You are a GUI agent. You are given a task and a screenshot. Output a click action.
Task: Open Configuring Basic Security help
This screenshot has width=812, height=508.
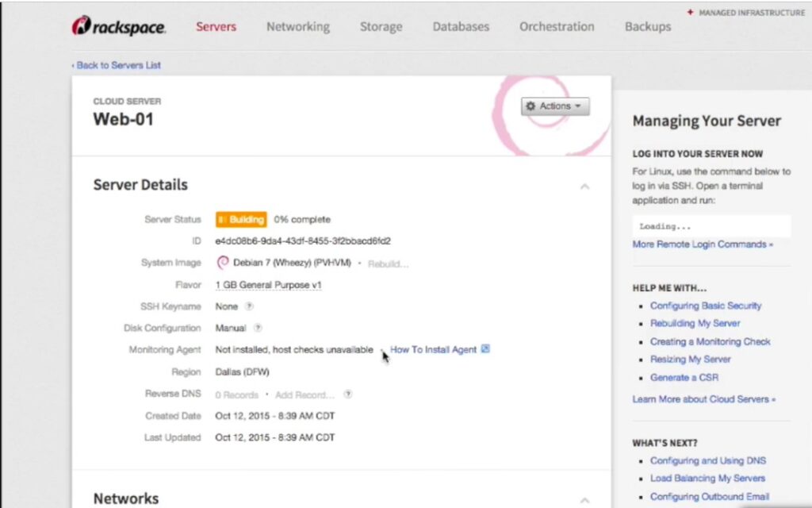coord(706,306)
